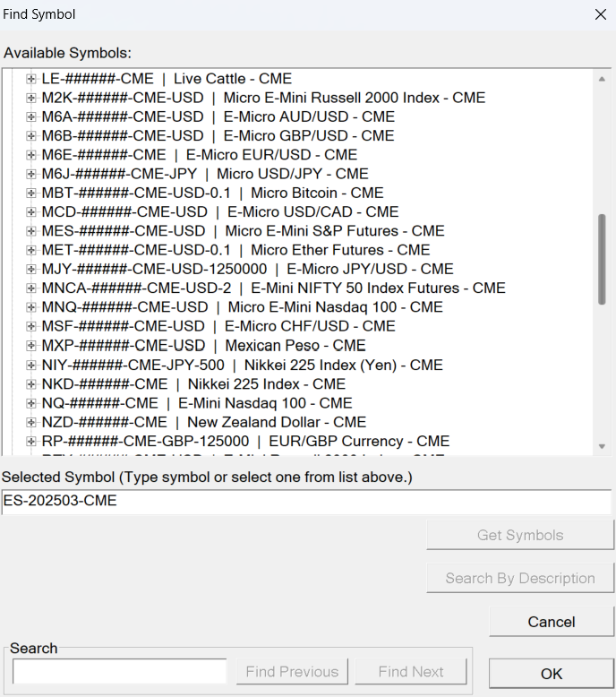Select M6J-######-CME-JPY symbol row
Image resolution: width=616 pixels, height=697 pixels.
click(205, 174)
